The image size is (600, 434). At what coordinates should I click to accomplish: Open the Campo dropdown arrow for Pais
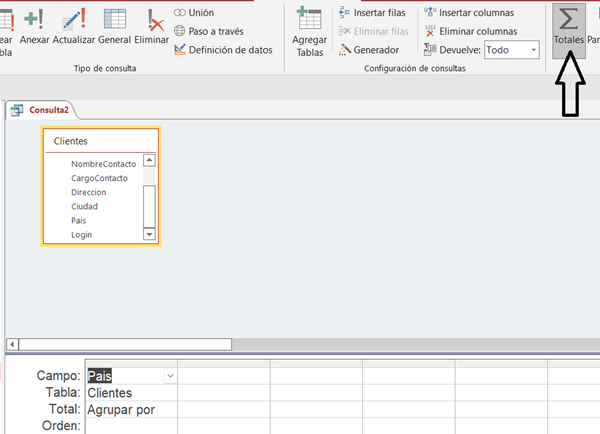pyautogui.click(x=170, y=375)
